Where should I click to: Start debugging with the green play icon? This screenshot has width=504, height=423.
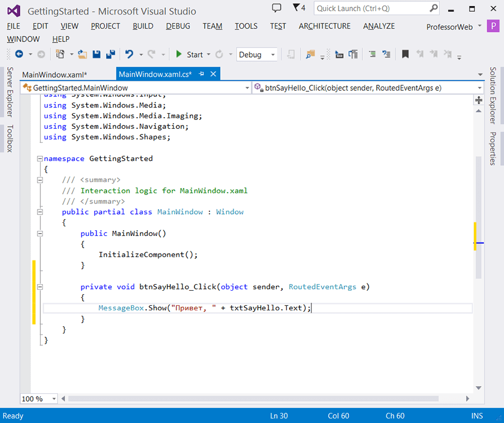[179, 54]
